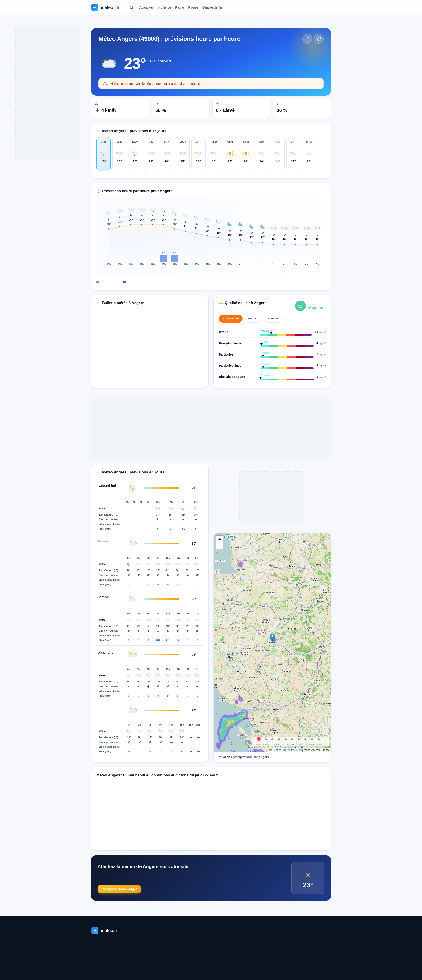Collapse the Aujourd'hui row in 5-day forecast

tap(150, 488)
